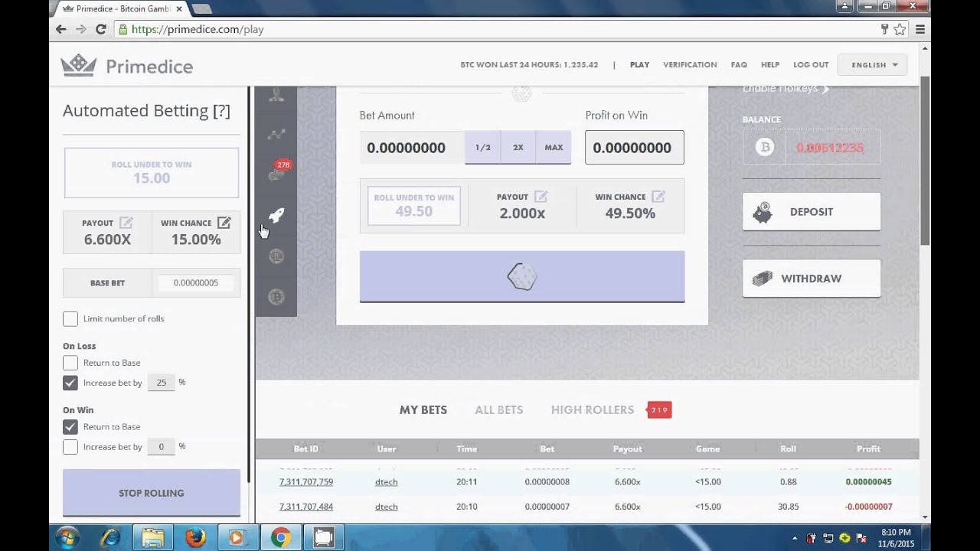The width and height of the screenshot is (980, 551).
Task: Click user dtech on 20:11 row
Action: click(x=387, y=482)
